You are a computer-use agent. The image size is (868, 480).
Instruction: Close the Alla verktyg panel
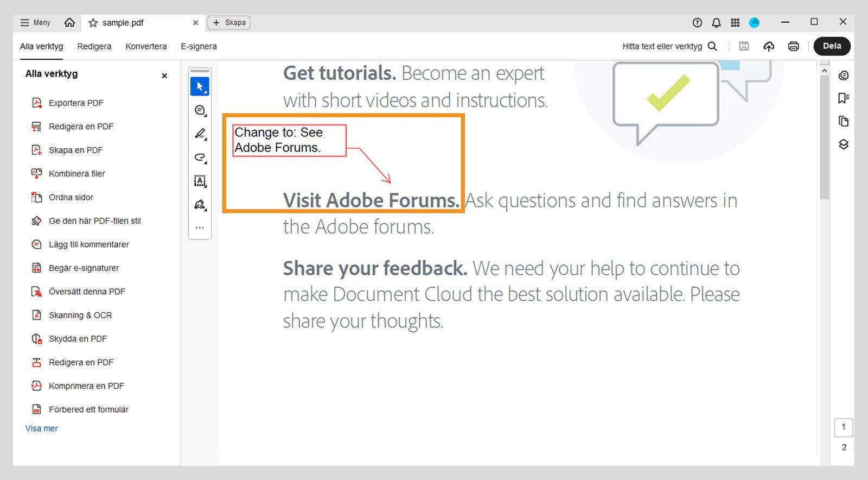(x=164, y=76)
